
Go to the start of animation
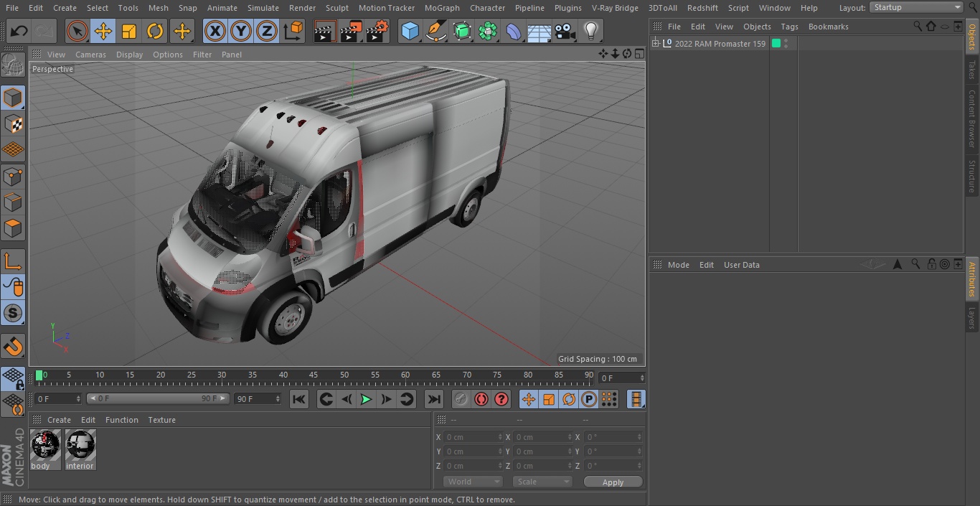[x=299, y=400]
